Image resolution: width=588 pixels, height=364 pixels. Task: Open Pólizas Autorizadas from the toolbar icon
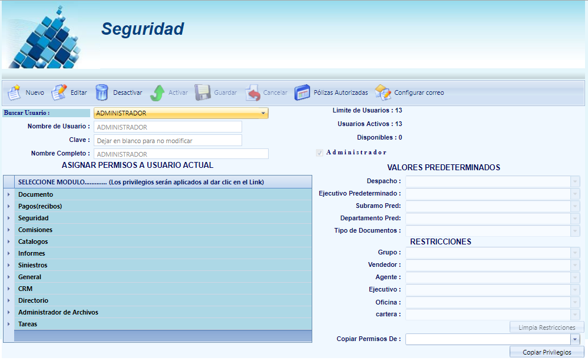coord(302,92)
